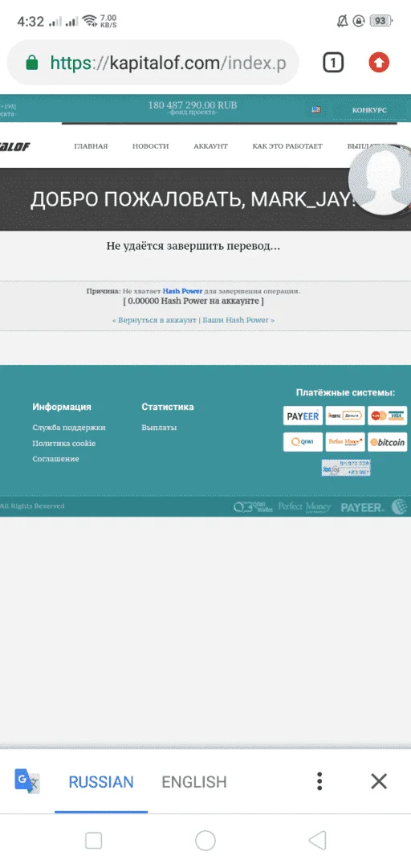Tap the Google Translate icon
The width and height of the screenshot is (411, 868).
pyautogui.click(x=26, y=781)
